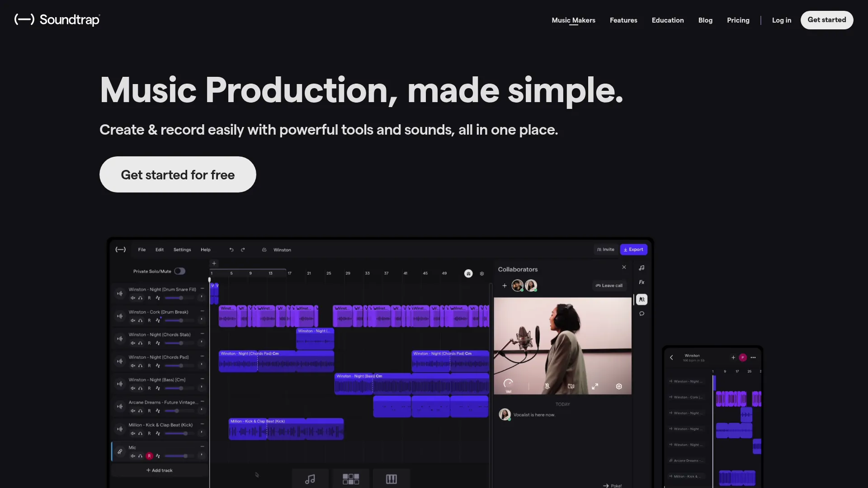Click the Get started header button
The height and width of the screenshot is (488, 868).
pyautogui.click(x=826, y=20)
